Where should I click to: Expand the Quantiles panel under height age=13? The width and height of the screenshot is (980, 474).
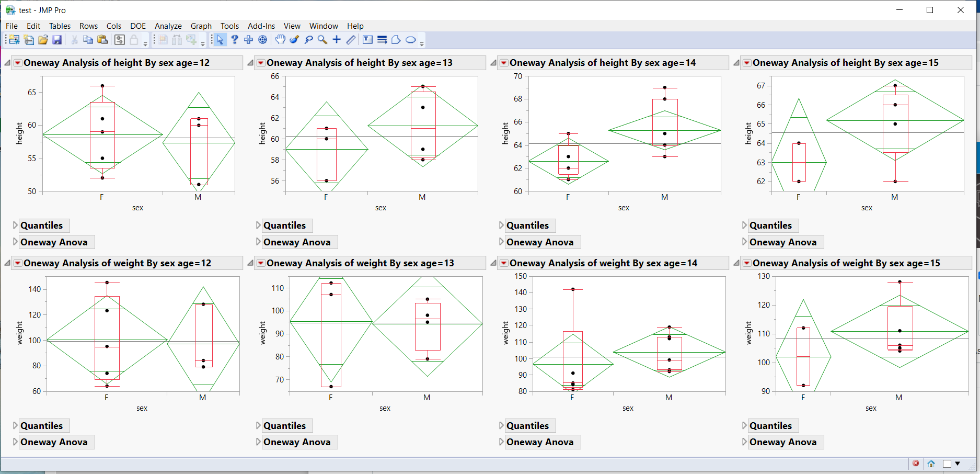[258, 225]
